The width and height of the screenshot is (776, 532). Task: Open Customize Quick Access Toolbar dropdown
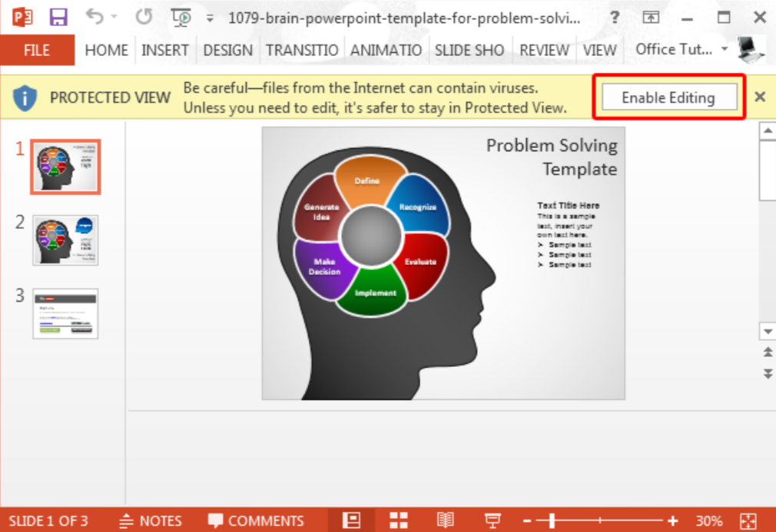(x=210, y=18)
